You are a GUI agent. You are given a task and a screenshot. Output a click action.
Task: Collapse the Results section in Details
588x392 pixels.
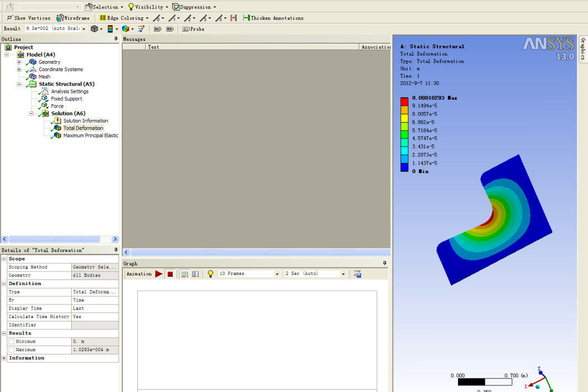point(4,333)
